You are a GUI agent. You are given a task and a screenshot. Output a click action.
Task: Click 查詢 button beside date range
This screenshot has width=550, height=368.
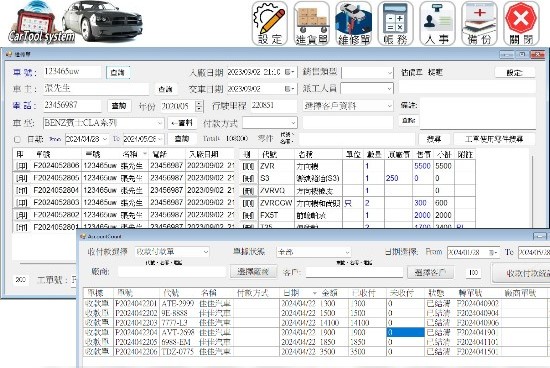point(182,139)
